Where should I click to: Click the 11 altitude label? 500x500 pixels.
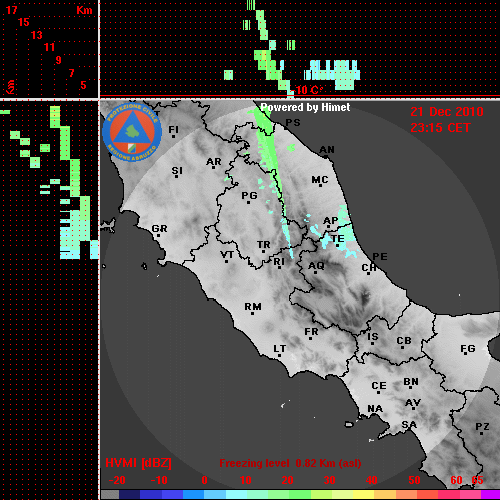point(49,47)
